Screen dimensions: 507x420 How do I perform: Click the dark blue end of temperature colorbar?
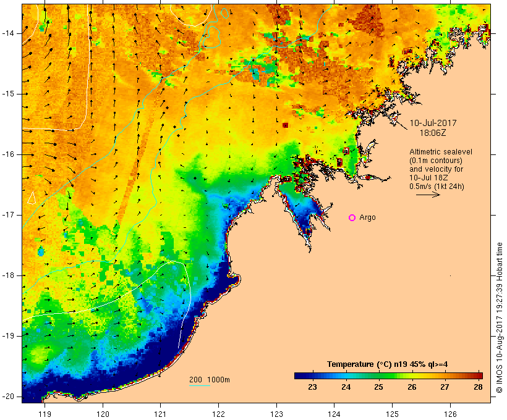coord(299,376)
